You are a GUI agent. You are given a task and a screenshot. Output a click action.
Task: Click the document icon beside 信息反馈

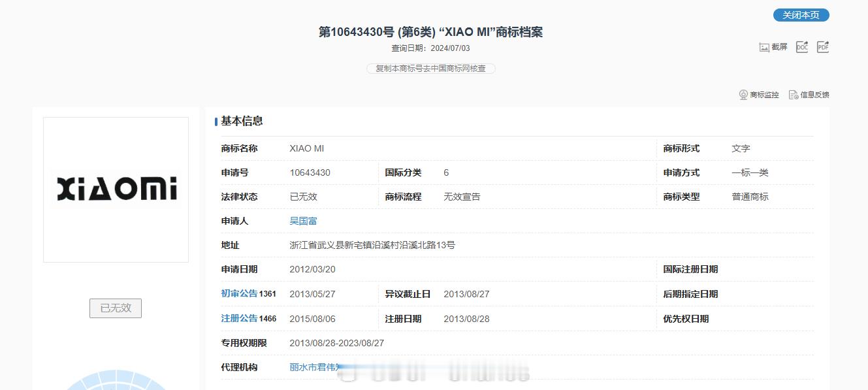[x=792, y=94]
